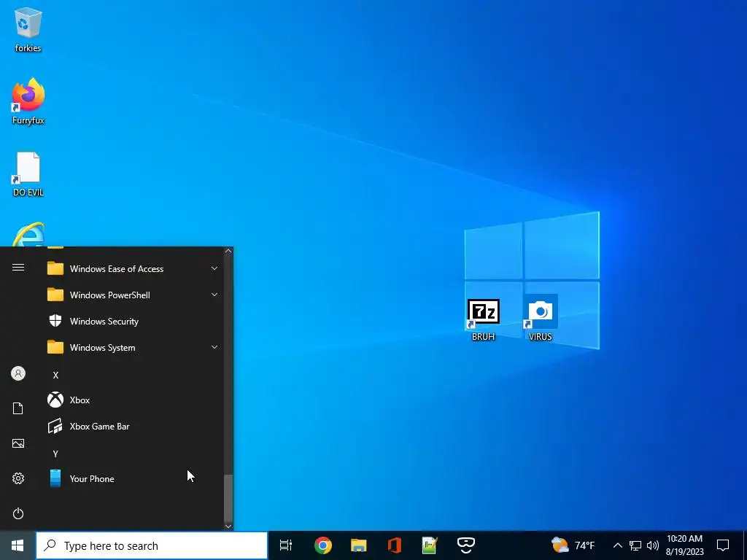Open the user account icon in Start

pos(18,373)
